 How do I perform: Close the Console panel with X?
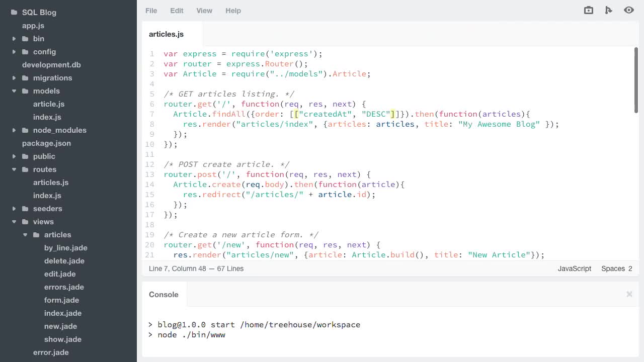[x=629, y=294]
